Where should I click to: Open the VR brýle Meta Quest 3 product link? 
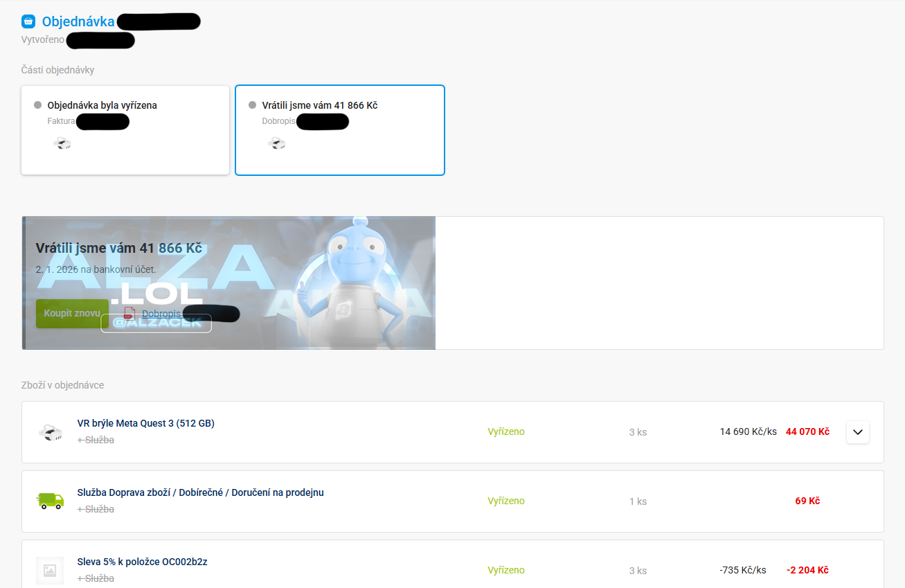pos(146,423)
